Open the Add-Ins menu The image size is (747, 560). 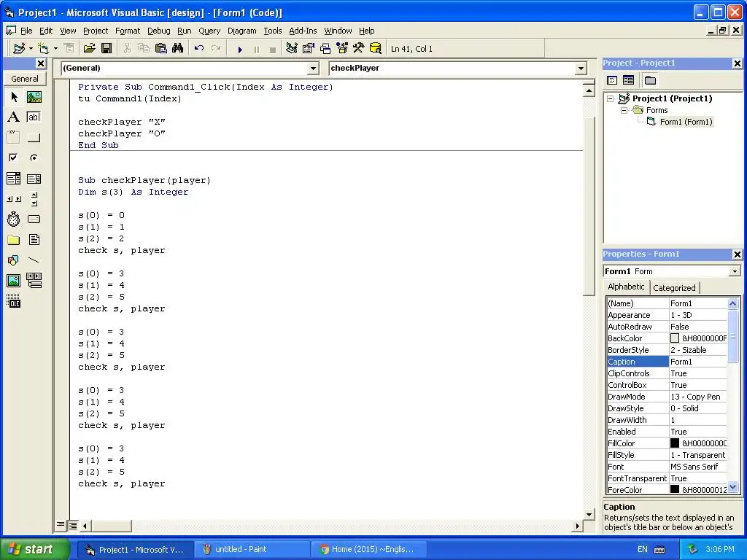[303, 31]
